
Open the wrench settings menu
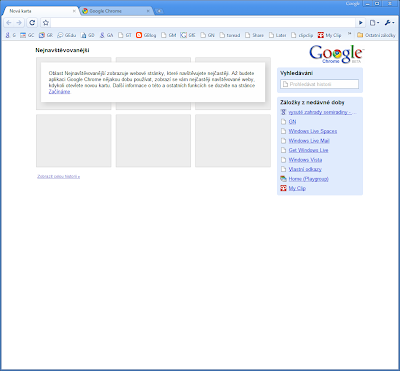(389, 23)
